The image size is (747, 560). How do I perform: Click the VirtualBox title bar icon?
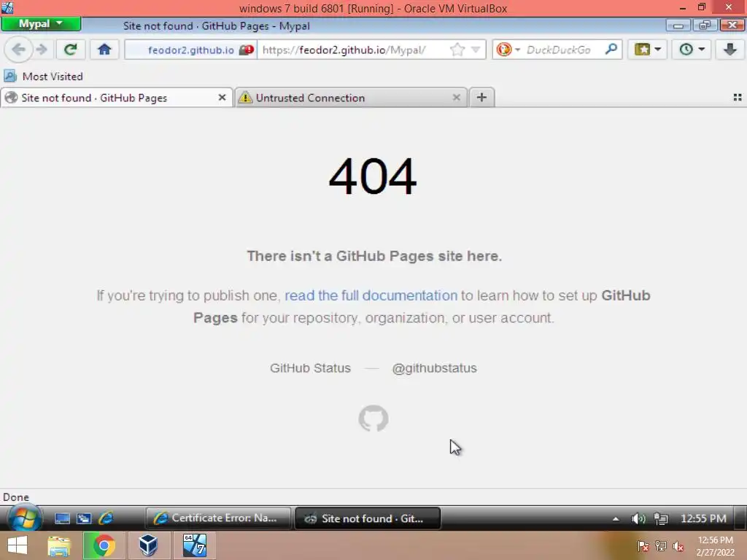(7, 7)
